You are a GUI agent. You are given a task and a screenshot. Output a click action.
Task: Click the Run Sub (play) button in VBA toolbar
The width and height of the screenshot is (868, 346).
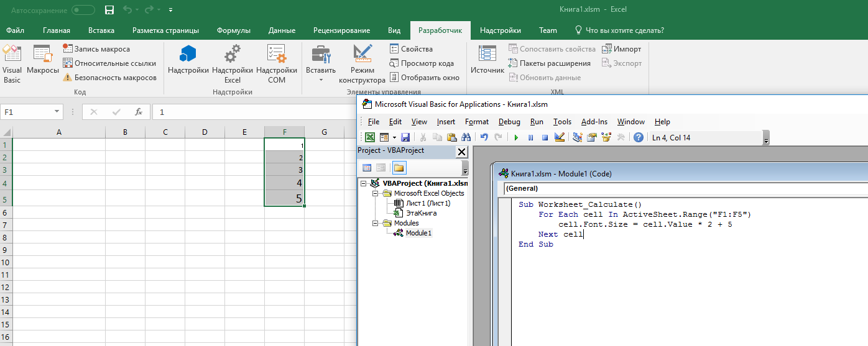(516, 137)
